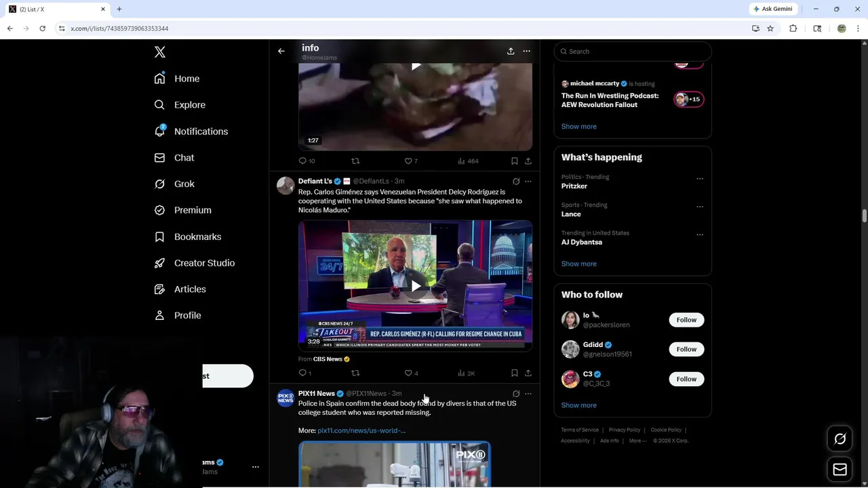The width and height of the screenshot is (868, 488).
Task: Reload the page in browser
Action: [42, 28]
